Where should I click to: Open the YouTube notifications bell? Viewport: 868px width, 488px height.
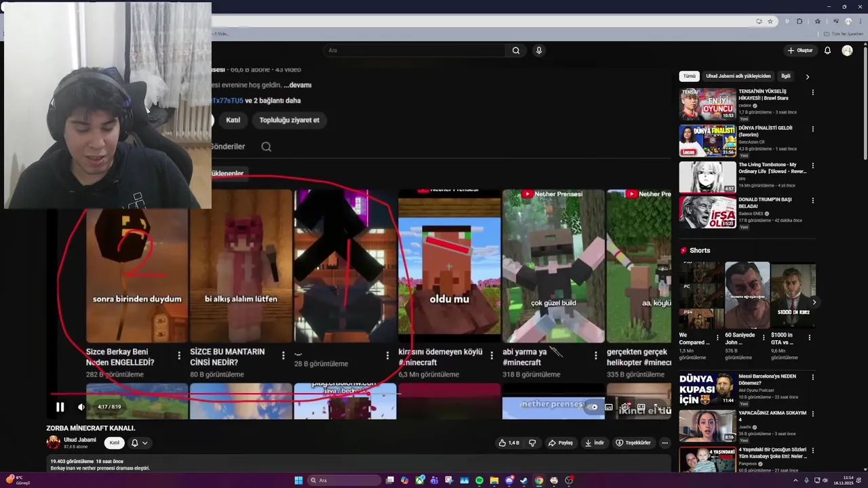click(827, 50)
